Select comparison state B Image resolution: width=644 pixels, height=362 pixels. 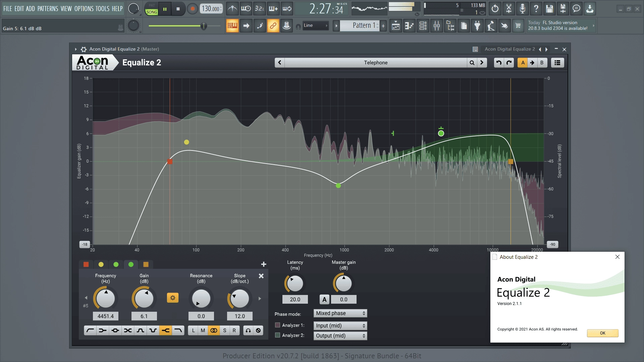click(542, 63)
